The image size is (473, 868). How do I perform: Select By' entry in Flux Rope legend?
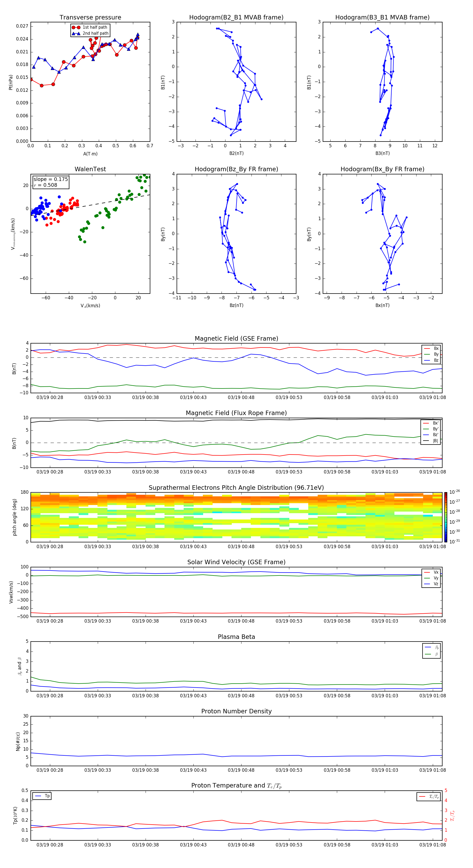[x=431, y=429]
